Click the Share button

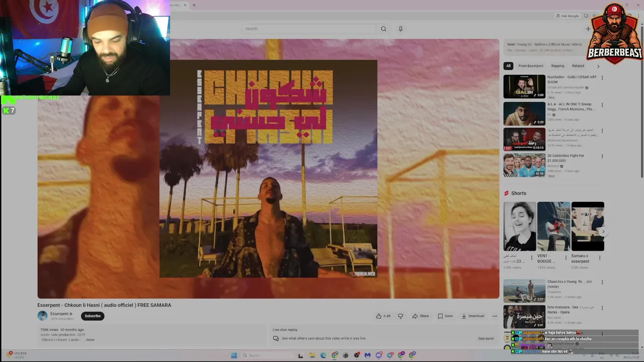[x=421, y=316]
